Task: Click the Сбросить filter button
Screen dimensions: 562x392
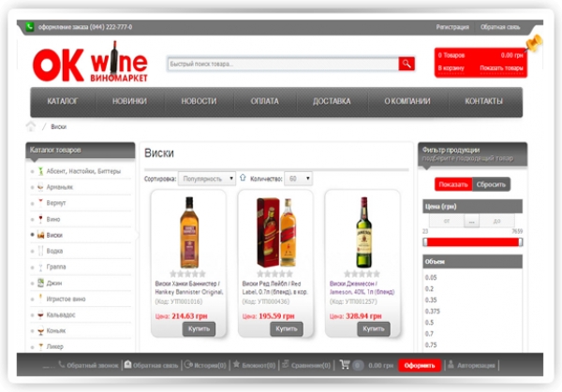Action: [x=491, y=184]
